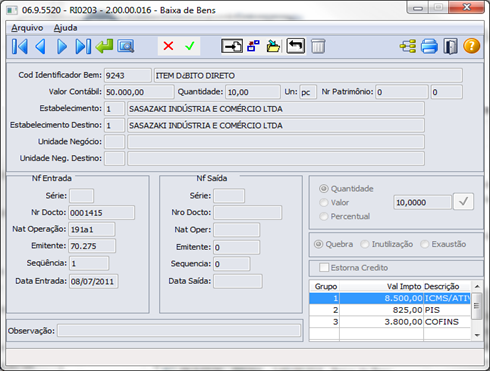
Task: Open help with orange question mark
Action: (x=472, y=46)
